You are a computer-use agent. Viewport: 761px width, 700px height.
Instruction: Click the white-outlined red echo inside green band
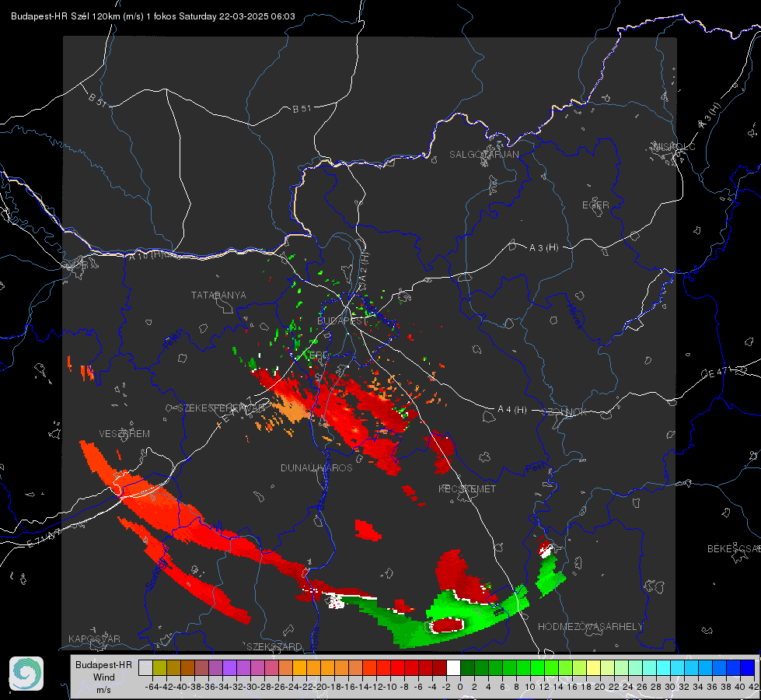pos(448,625)
